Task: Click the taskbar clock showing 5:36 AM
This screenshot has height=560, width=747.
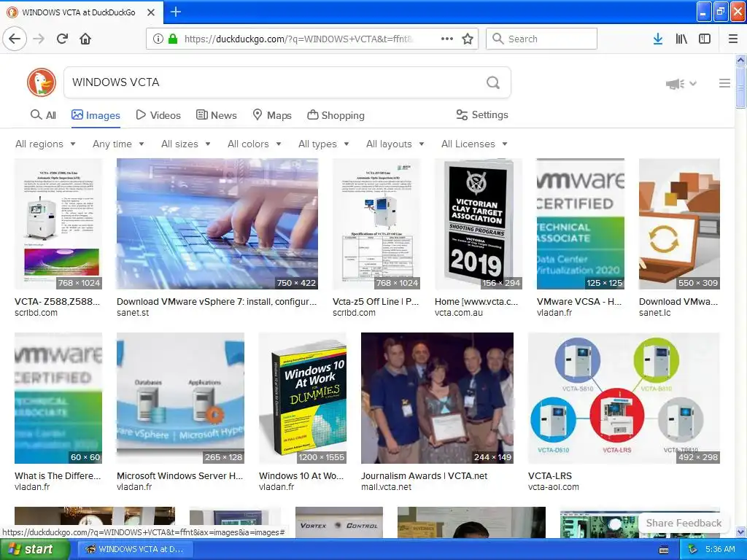Action: click(x=720, y=549)
